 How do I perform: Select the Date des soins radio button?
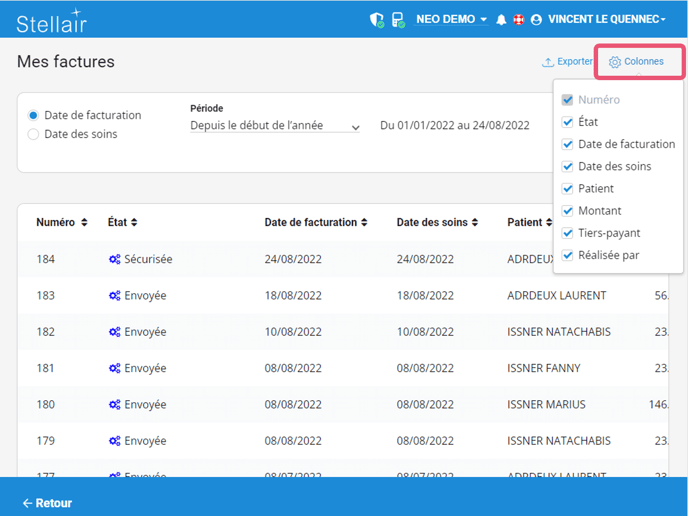[33, 134]
